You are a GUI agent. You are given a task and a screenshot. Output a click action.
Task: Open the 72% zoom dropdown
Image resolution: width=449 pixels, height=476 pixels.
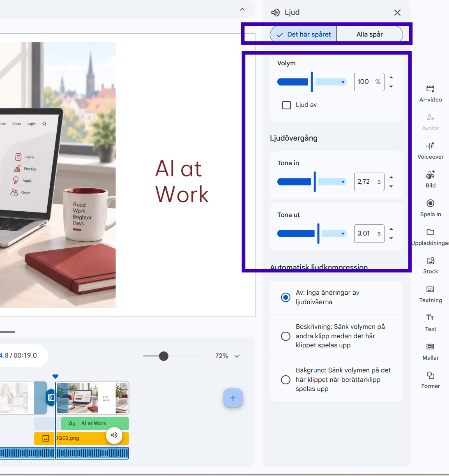point(237,356)
